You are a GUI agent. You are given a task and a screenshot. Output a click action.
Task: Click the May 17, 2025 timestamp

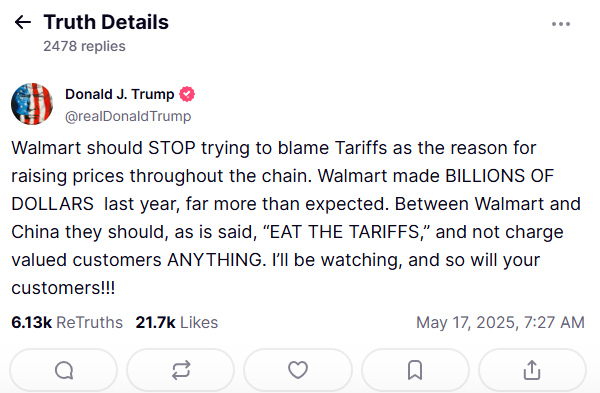tap(501, 323)
